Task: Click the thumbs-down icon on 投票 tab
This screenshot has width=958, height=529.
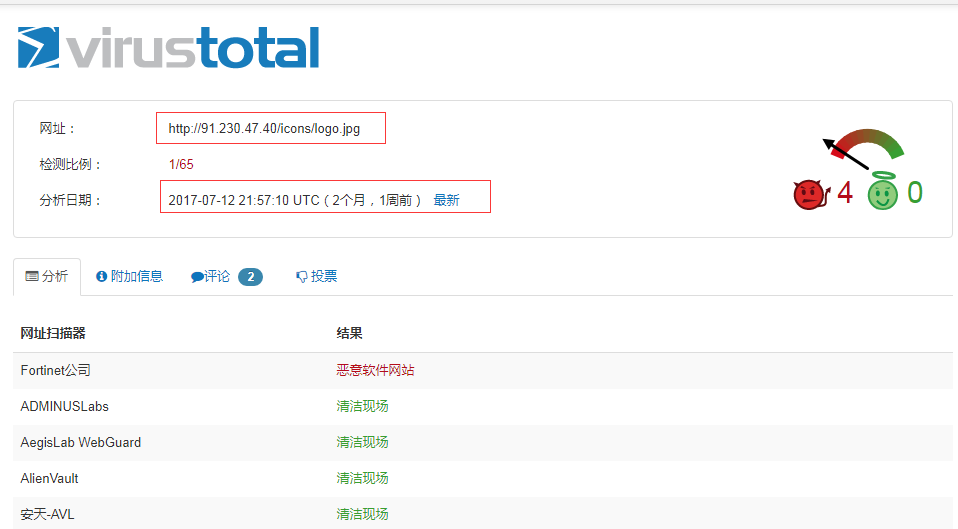Action: (301, 277)
